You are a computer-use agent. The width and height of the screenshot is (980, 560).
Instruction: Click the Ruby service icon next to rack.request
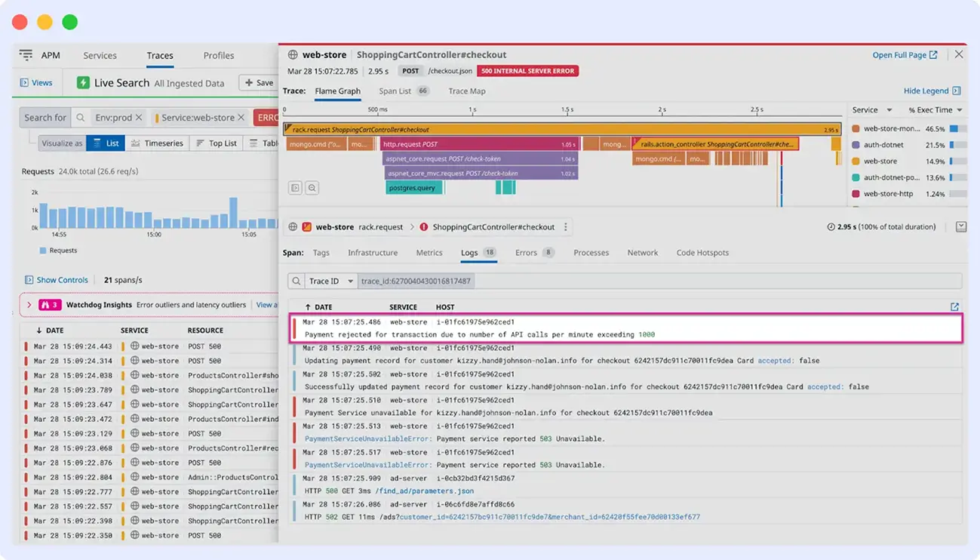307,226
